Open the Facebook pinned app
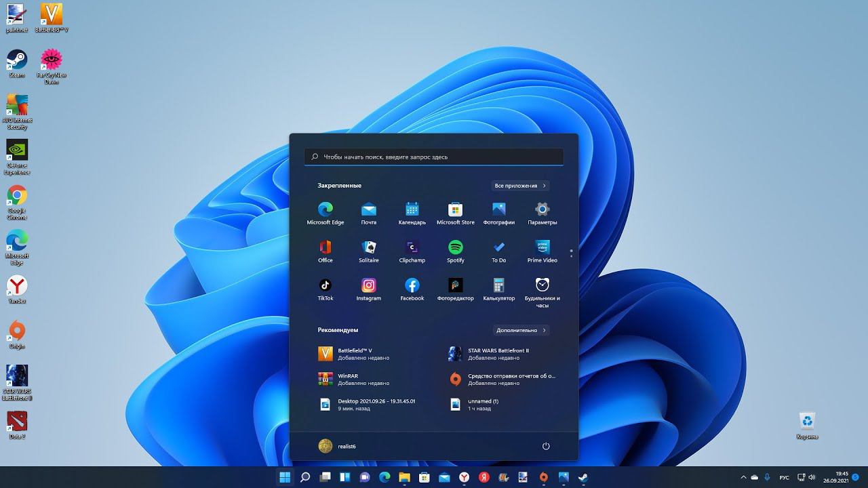868x488 pixels. (x=412, y=289)
